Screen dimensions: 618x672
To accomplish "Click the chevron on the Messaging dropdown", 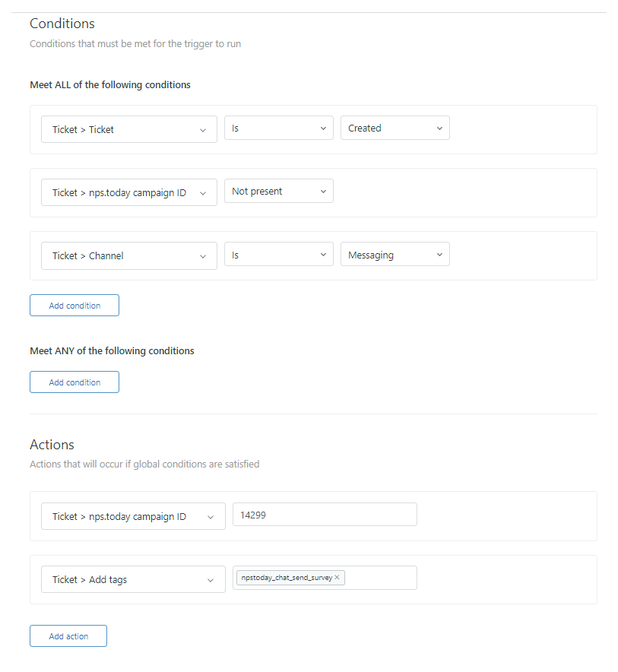I will click(x=439, y=254).
